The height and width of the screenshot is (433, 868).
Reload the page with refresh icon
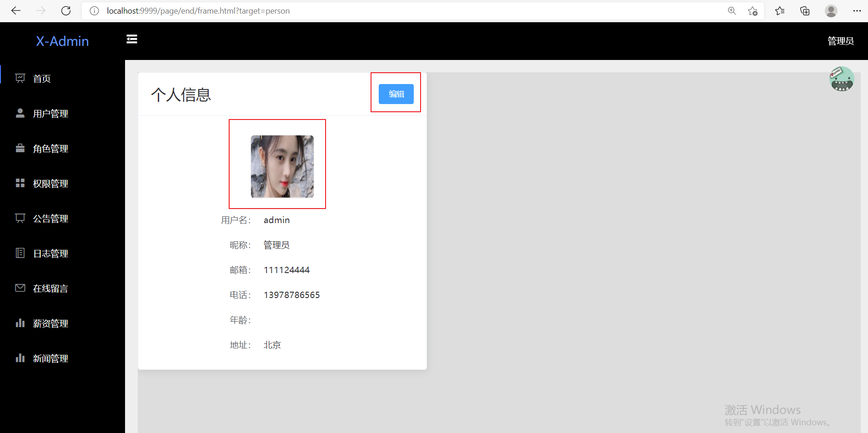(66, 11)
